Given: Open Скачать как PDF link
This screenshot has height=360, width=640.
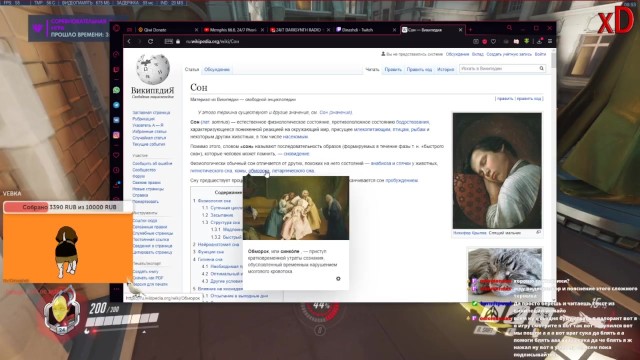Looking at the screenshot, I should click(x=148, y=278).
